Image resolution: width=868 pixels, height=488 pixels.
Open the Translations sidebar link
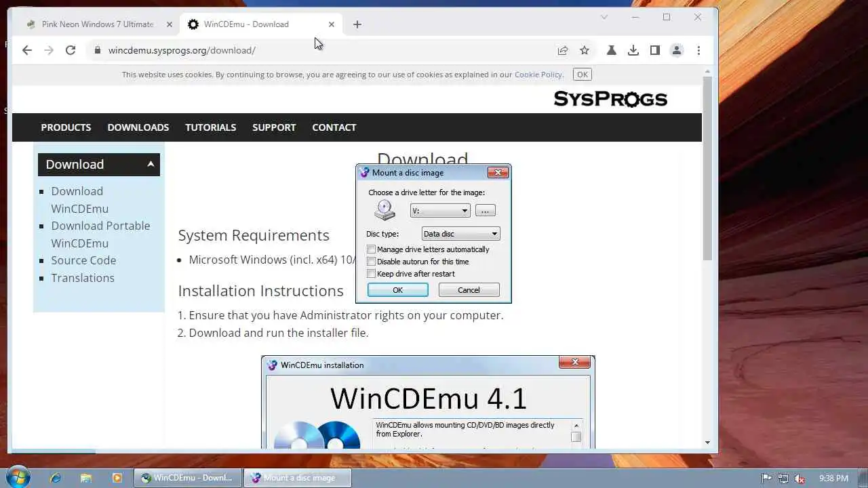[x=83, y=278]
